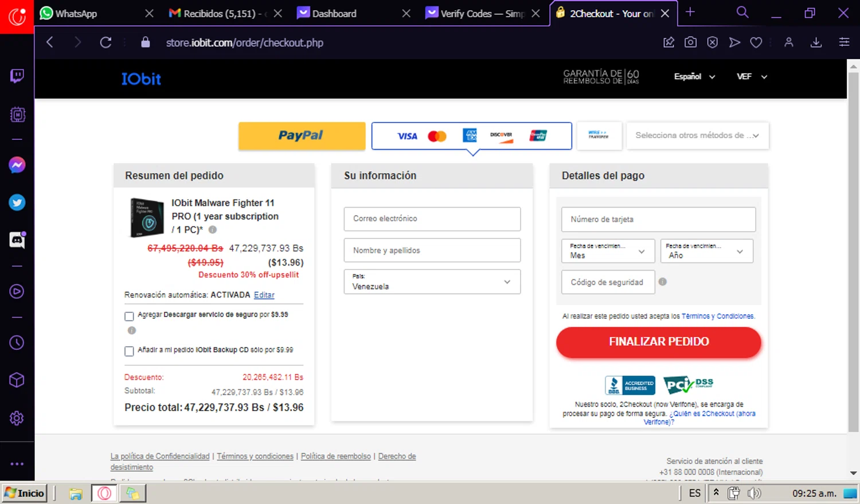The width and height of the screenshot is (860, 504).
Task: Expand the VEF currency dropdown
Action: (752, 76)
